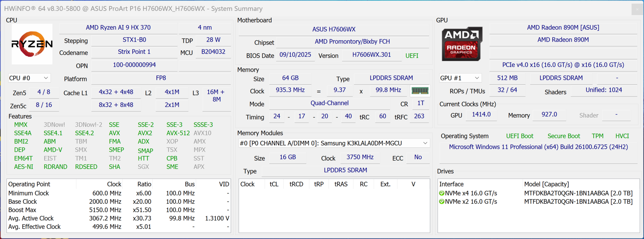Expand the memory module Samsung K3KLALA0DM-MGCU dropdown
This screenshot has height=239, width=644.
tap(334, 143)
